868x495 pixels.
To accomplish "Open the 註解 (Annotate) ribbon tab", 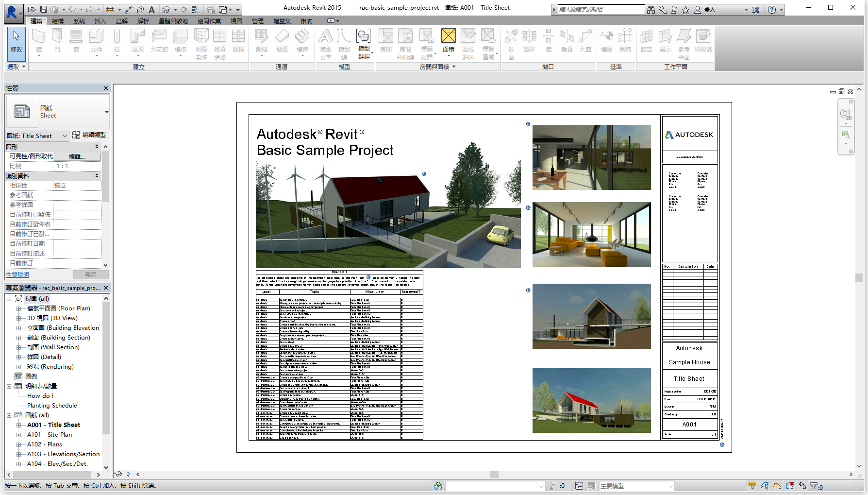I will click(x=121, y=21).
